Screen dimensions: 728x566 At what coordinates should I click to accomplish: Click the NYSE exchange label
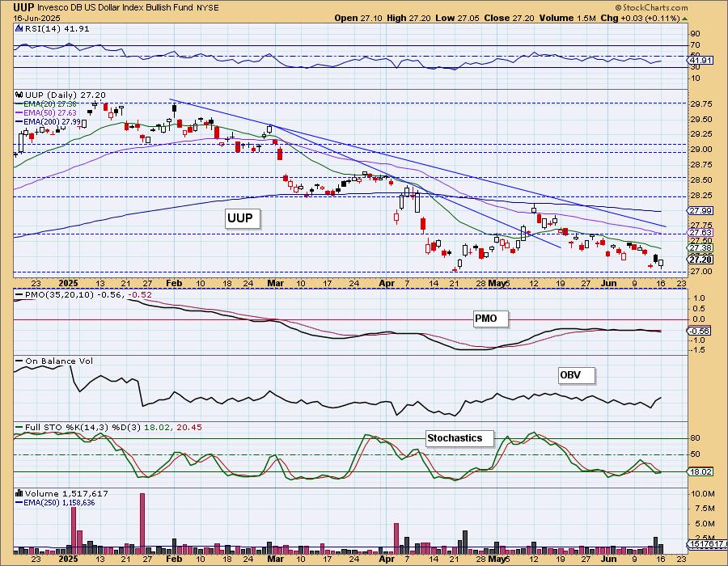[208, 8]
